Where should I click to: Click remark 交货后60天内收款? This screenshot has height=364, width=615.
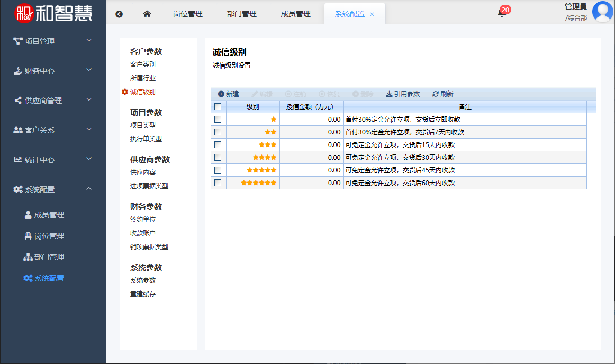(x=429, y=183)
